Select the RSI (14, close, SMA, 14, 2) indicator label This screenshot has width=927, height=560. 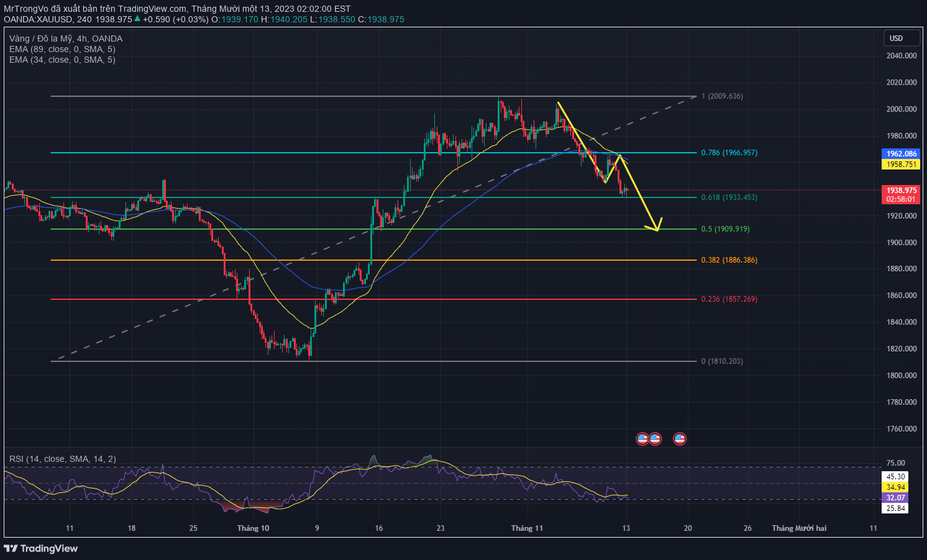tap(63, 459)
